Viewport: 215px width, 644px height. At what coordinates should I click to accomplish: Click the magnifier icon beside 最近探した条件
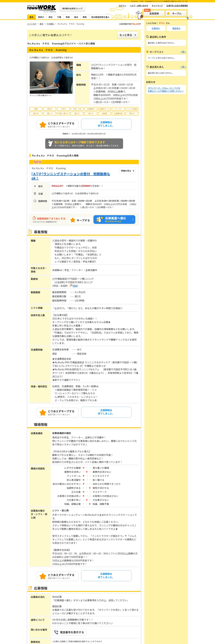pyautogui.click(x=147, y=37)
